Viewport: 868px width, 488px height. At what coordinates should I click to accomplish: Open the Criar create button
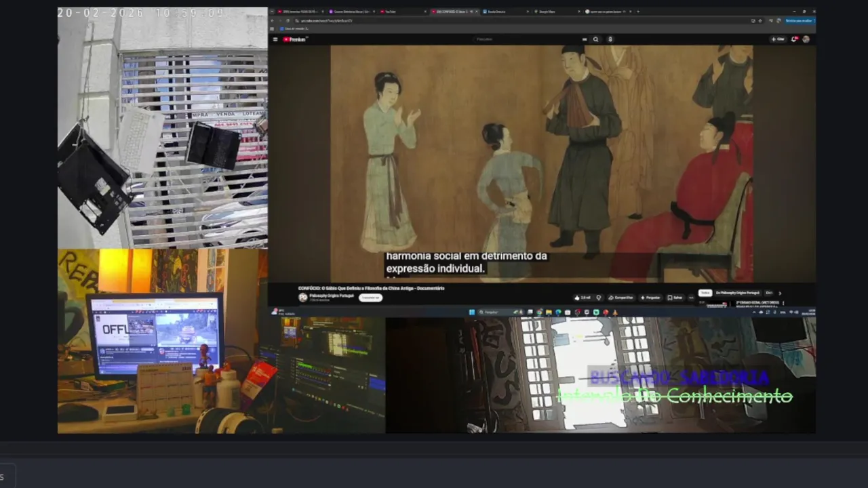(778, 39)
